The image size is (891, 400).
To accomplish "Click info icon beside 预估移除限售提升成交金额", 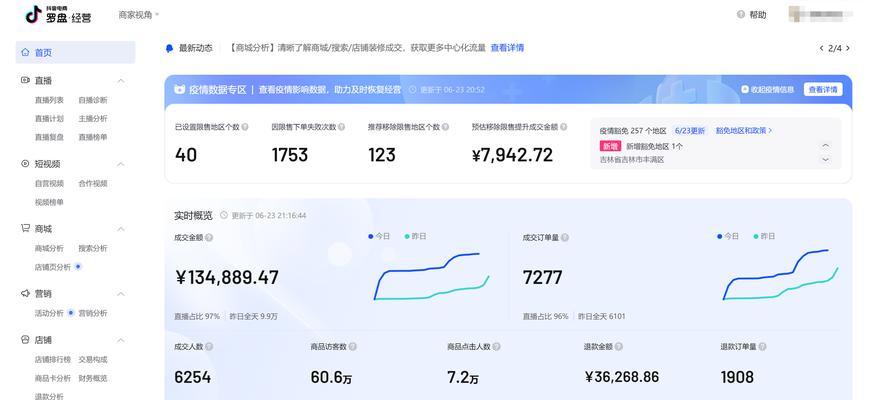I will click(x=563, y=127).
